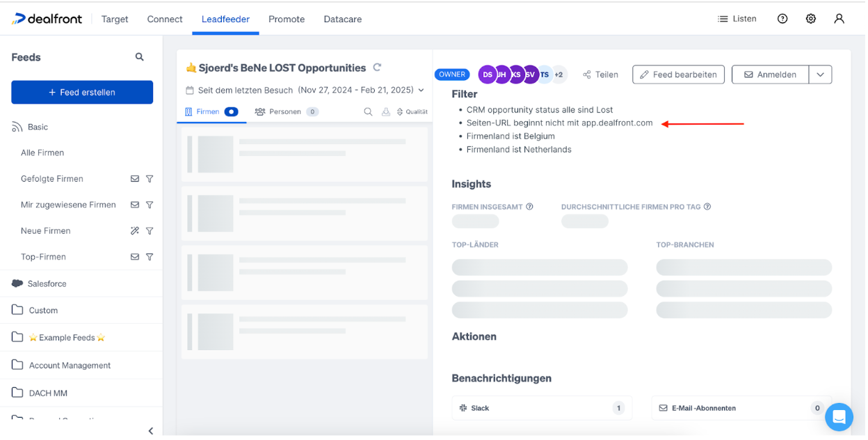Open the help question mark icon
The height and width of the screenshot is (440, 868).
[x=782, y=19]
